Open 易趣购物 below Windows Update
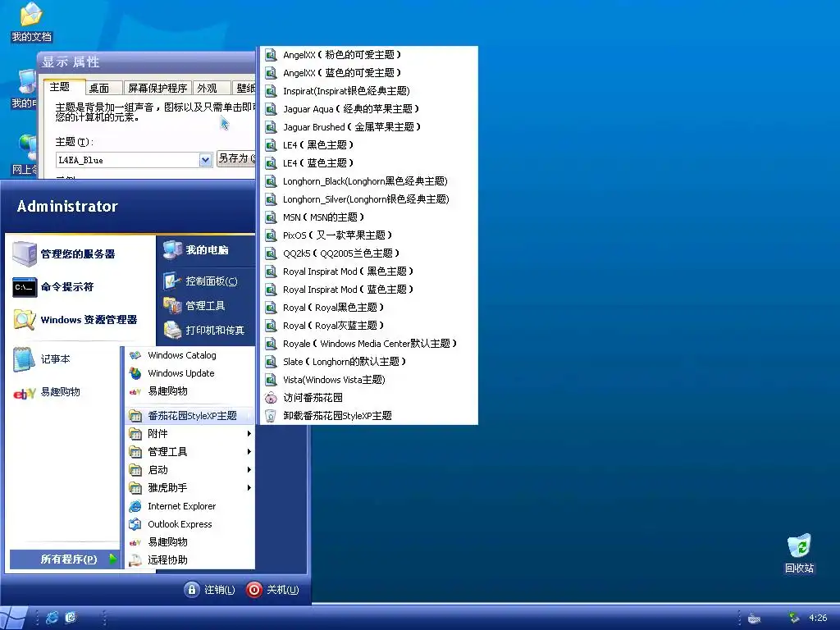The height and width of the screenshot is (630, 840). pyautogui.click(x=189, y=391)
